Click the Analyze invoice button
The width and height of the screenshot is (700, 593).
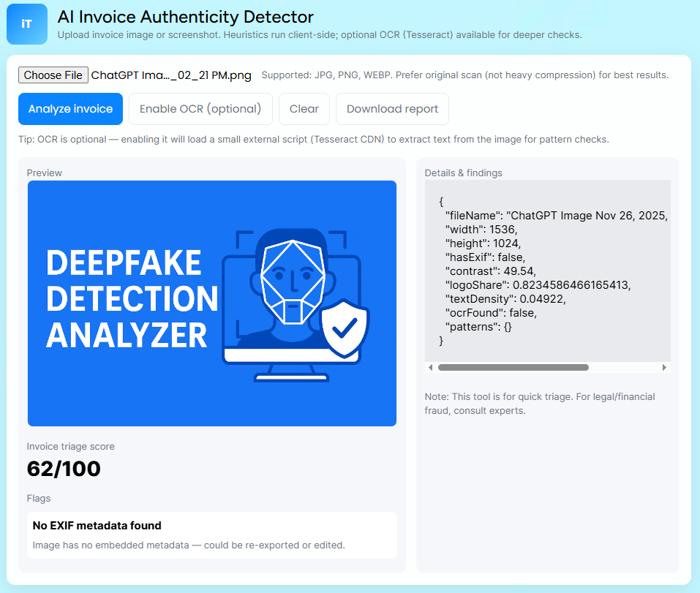pos(70,108)
